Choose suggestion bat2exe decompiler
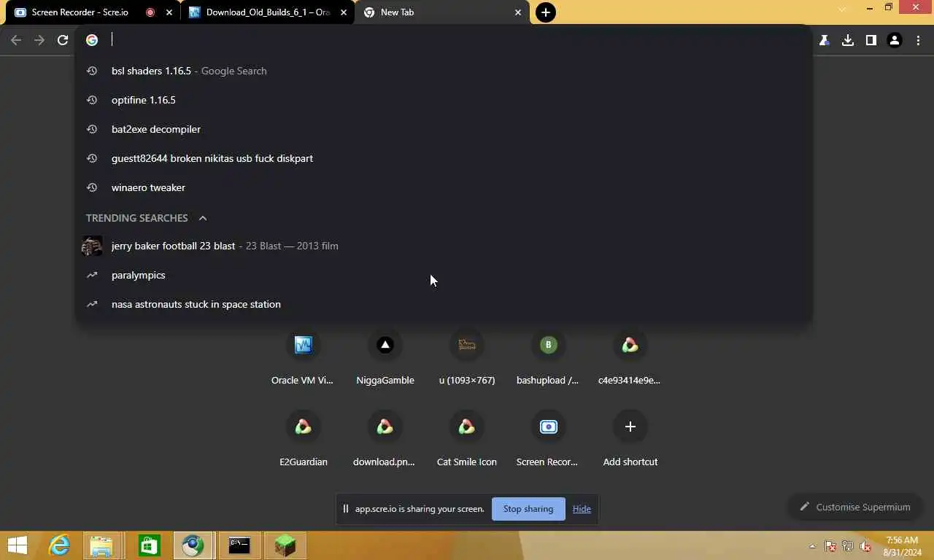The width and height of the screenshot is (934, 560). coord(444,129)
